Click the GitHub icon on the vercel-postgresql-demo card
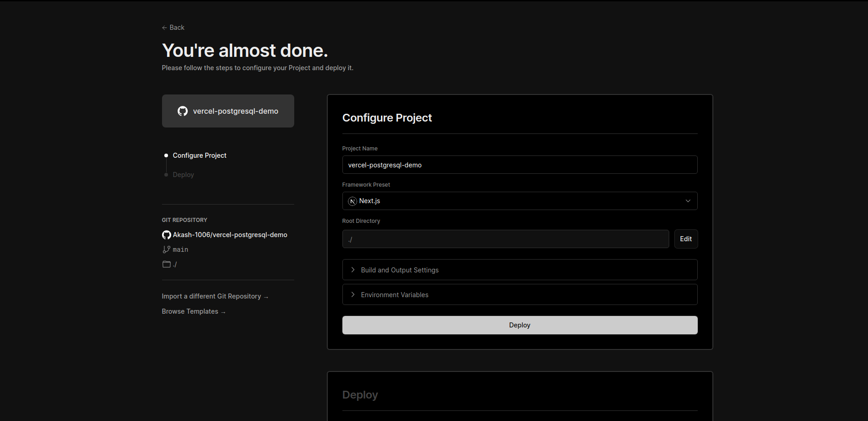Image resolution: width=868 pixels, height=421 pixels. [x=183, y=111]
